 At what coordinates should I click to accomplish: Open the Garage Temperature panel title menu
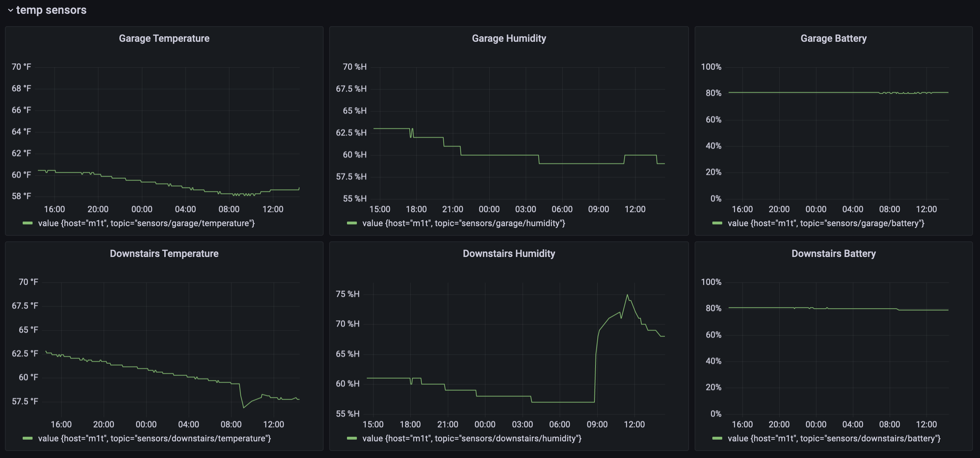pos(164,39)
